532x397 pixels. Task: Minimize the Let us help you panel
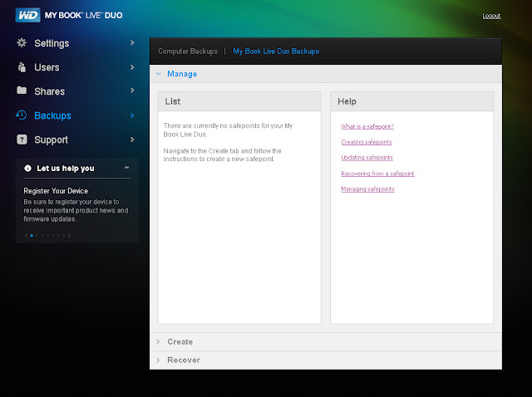126,168
